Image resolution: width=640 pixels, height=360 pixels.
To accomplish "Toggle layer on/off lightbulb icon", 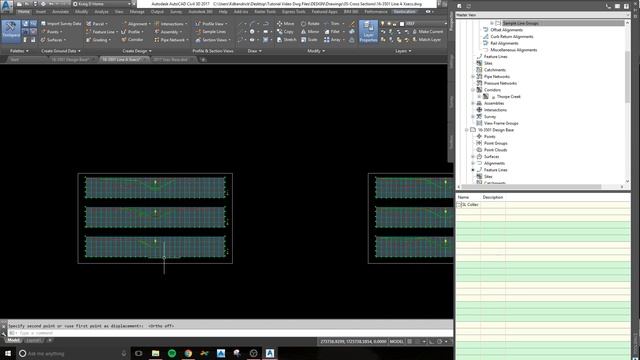I will (382, 24).
